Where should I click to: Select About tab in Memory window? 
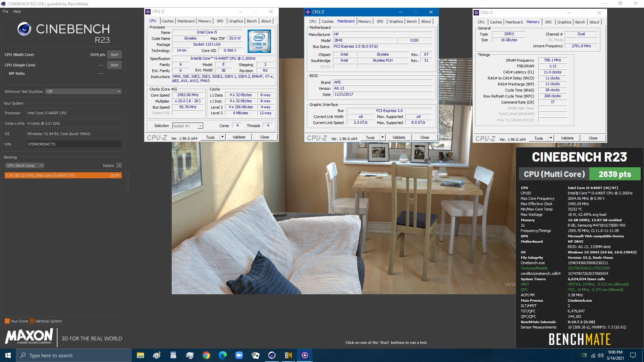pos(594,22)
